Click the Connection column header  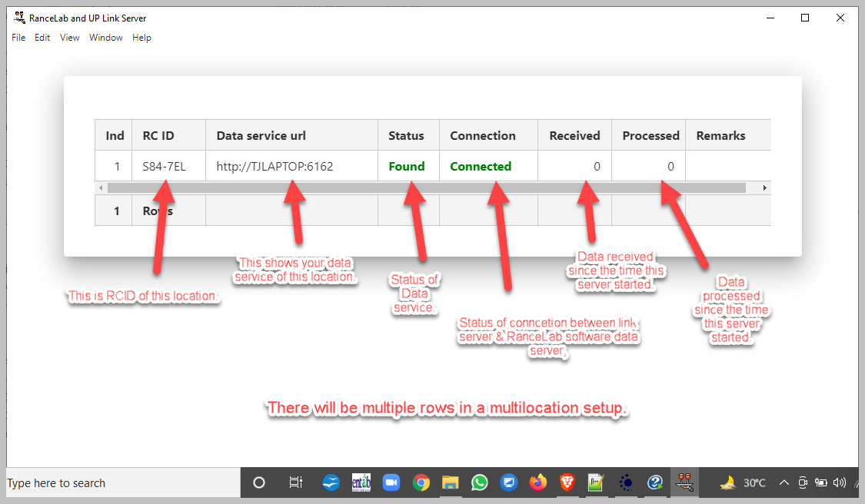point(489,135)
